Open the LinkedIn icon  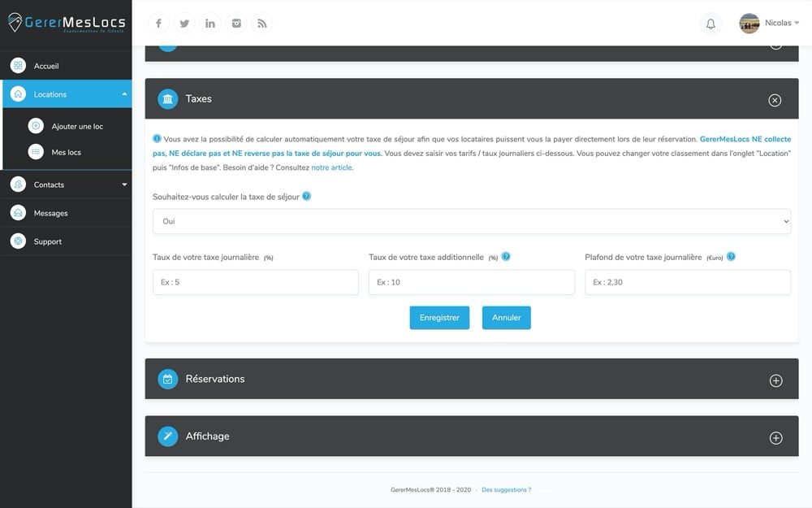click(210, 23)
